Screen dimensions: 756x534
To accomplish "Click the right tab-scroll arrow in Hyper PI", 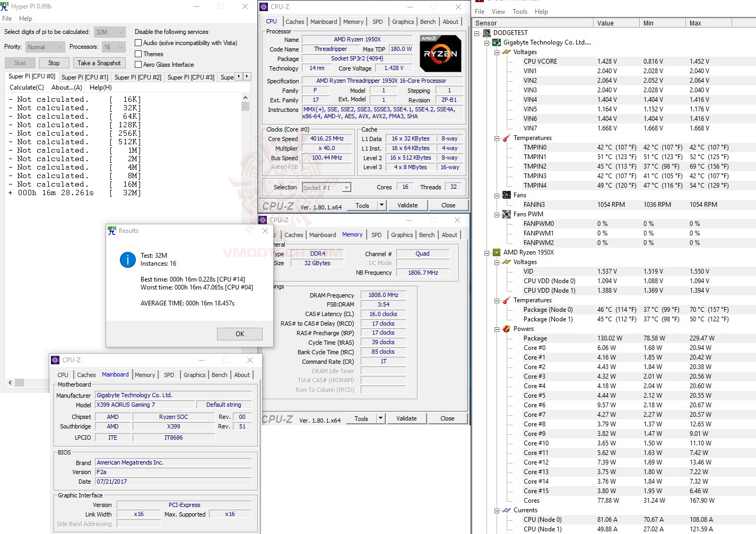I will point(247,76).
